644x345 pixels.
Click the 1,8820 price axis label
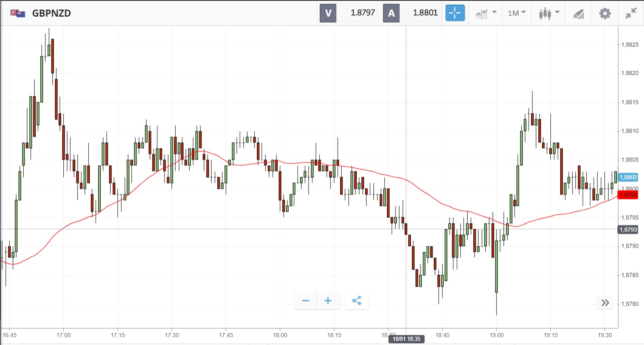(x=629, y=73)
